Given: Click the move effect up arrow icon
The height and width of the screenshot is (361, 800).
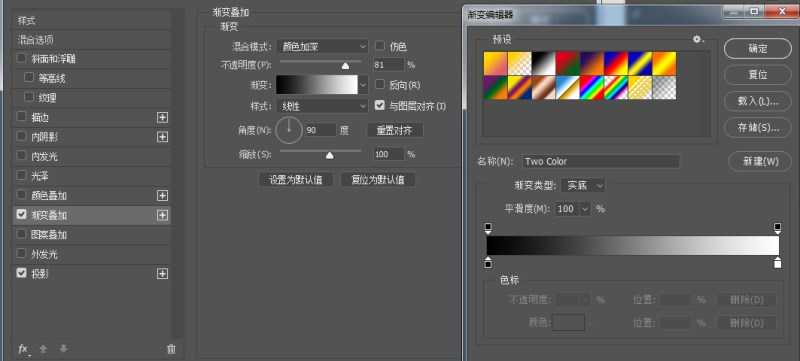Looking at the screenshot, I should (43, 349).
